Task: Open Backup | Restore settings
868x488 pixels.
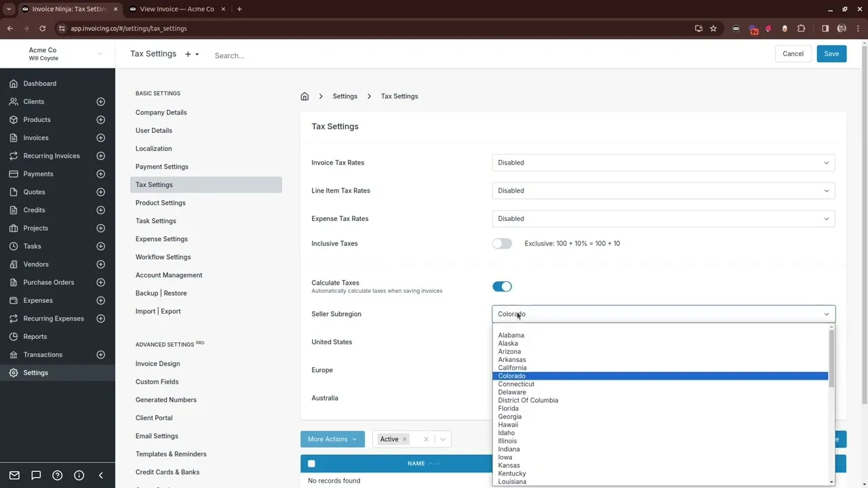Action: [x=161, y=293]
